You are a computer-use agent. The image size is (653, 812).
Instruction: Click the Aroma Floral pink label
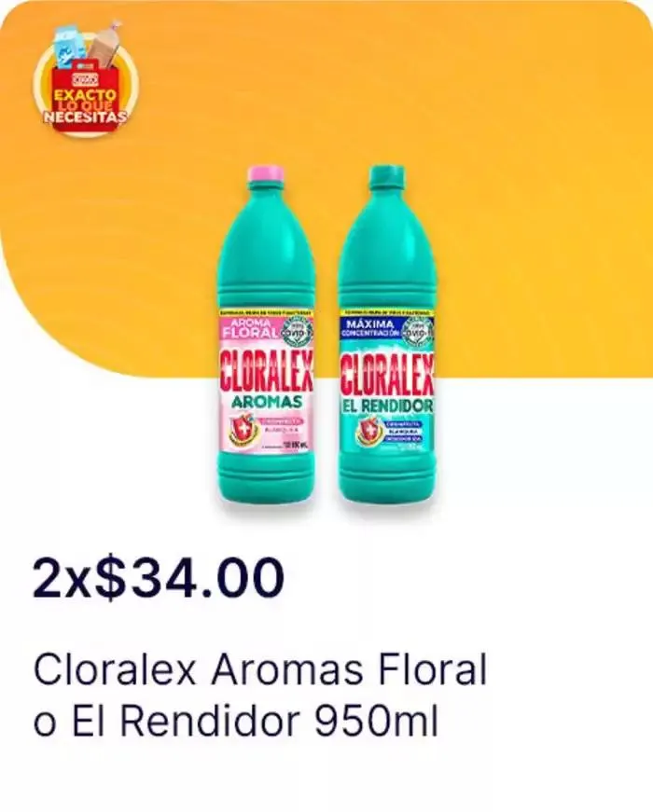(x=250, y=329)
